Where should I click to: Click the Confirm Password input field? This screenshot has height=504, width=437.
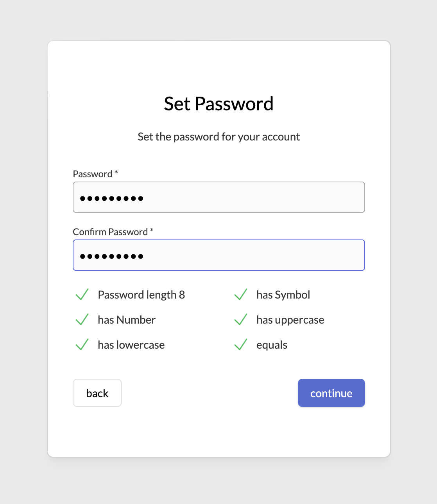[218, 255]
